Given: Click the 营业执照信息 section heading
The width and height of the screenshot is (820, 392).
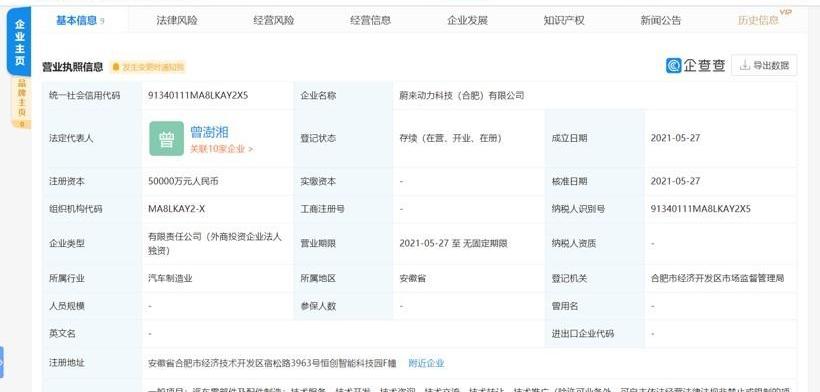Looking at the screenshot, I should [x=73, y=67].
